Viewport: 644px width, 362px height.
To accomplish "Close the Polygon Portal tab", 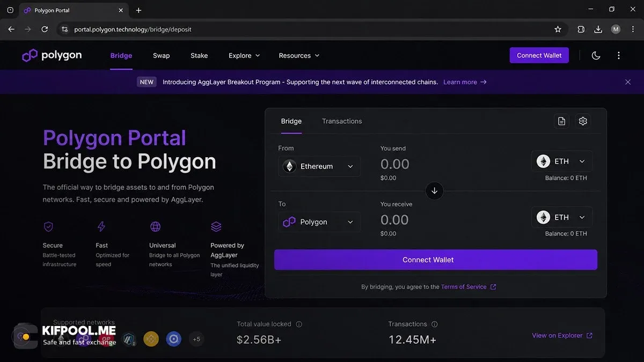I will [x=121, y=10].
